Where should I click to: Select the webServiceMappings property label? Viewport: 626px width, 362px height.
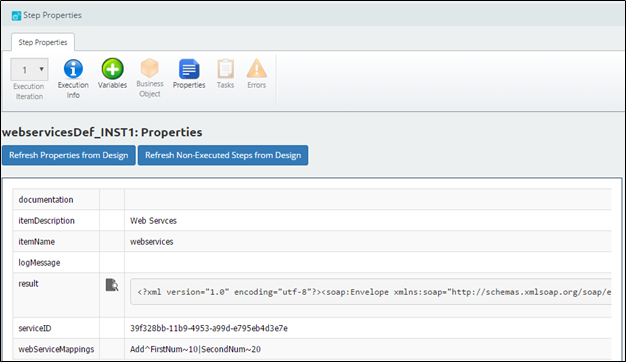[x=56, y=349]
